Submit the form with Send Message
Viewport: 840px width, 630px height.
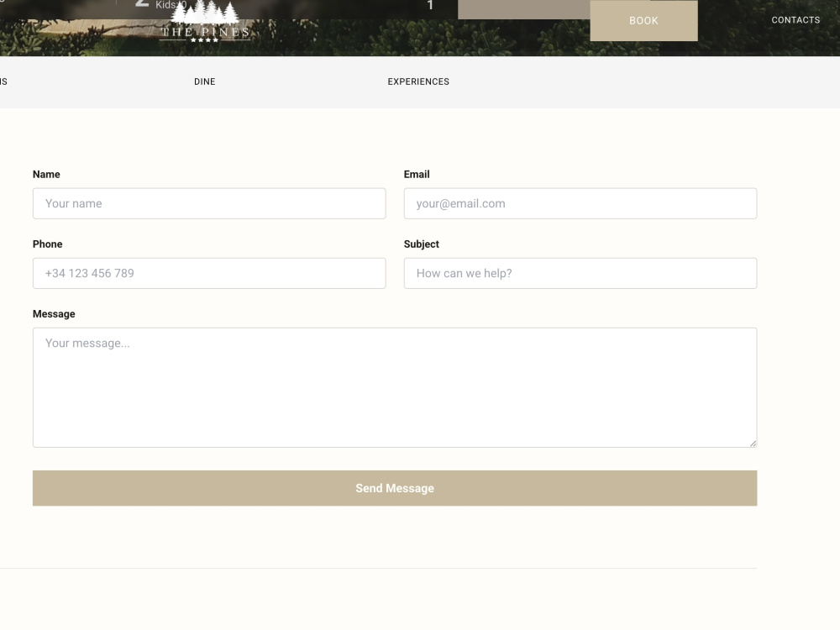tap(395, 488)
